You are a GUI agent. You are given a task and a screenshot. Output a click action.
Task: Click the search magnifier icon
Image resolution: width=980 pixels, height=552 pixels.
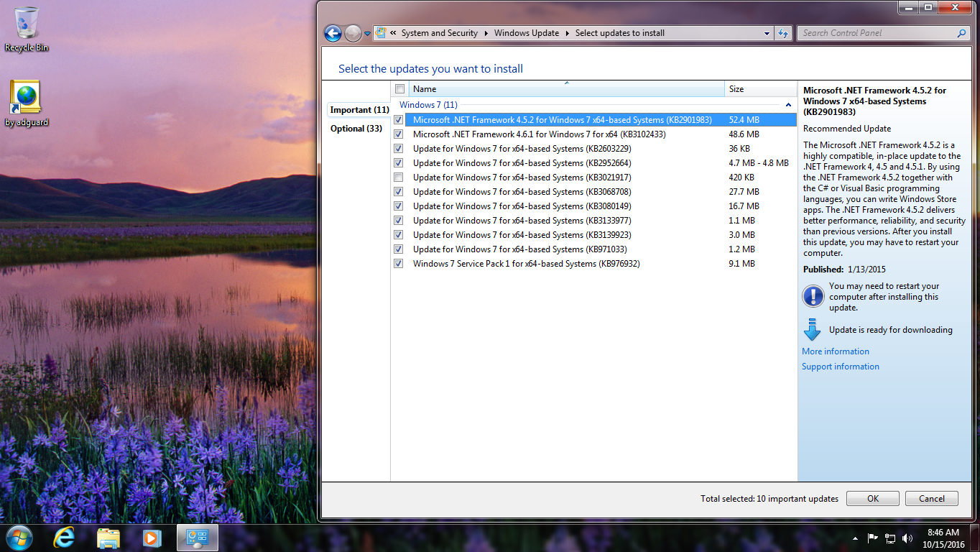[961, 33]
